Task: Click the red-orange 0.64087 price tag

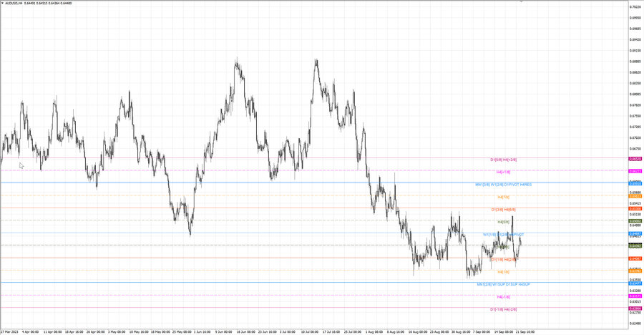Action: point(635,259)
